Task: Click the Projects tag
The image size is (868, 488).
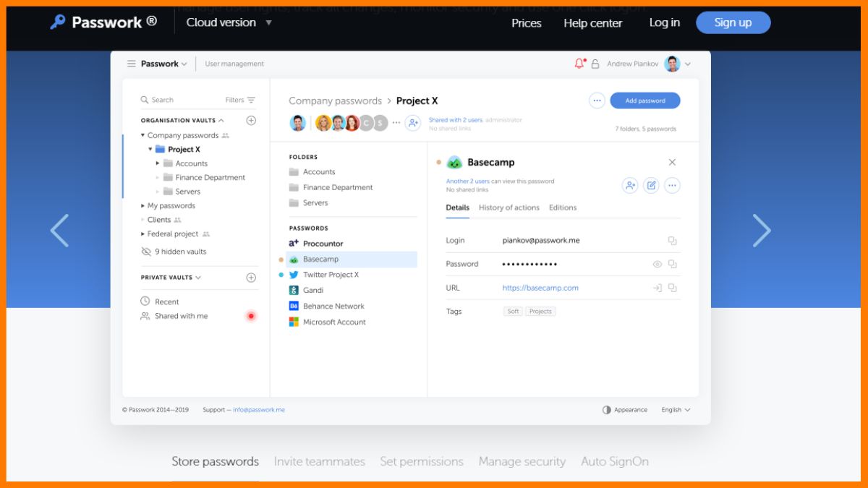Action: point(540,312)
